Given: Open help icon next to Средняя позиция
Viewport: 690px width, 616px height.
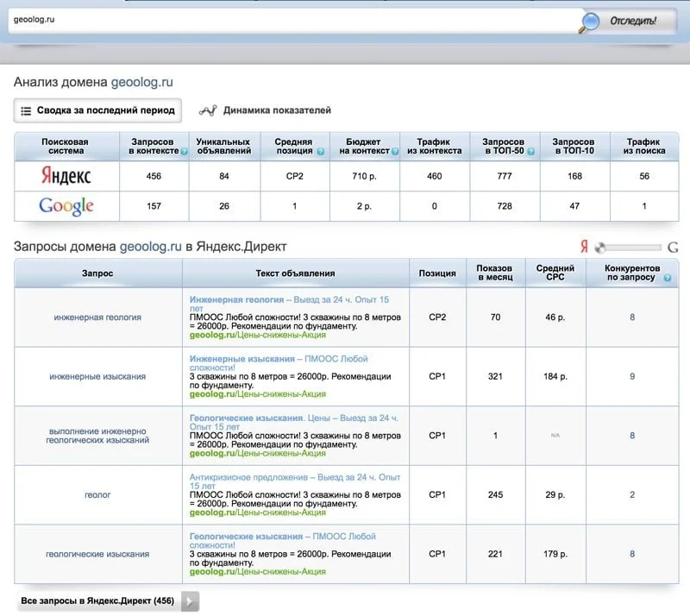Looking at the screenshot, I should click(321, 152).
